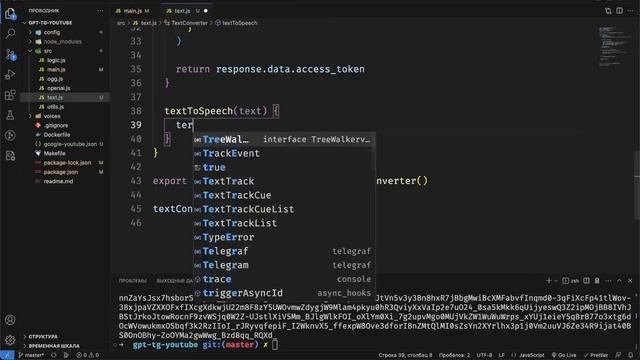Click the notifications bell in status bar
The height and width of the screenshot is (360, 640).
pyautogui.click(x=631, y=355)
